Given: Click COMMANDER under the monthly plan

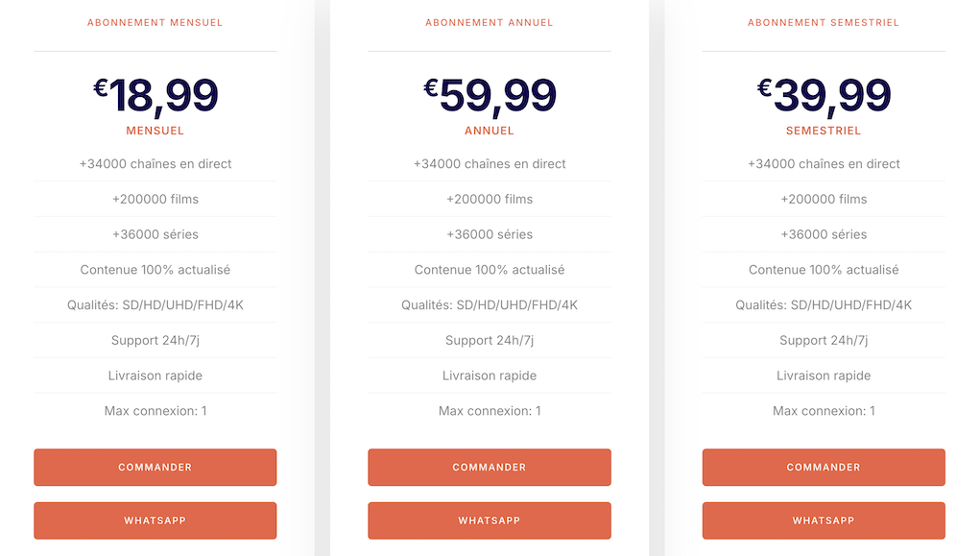Looking at the screenshot, I should point(155,468).
